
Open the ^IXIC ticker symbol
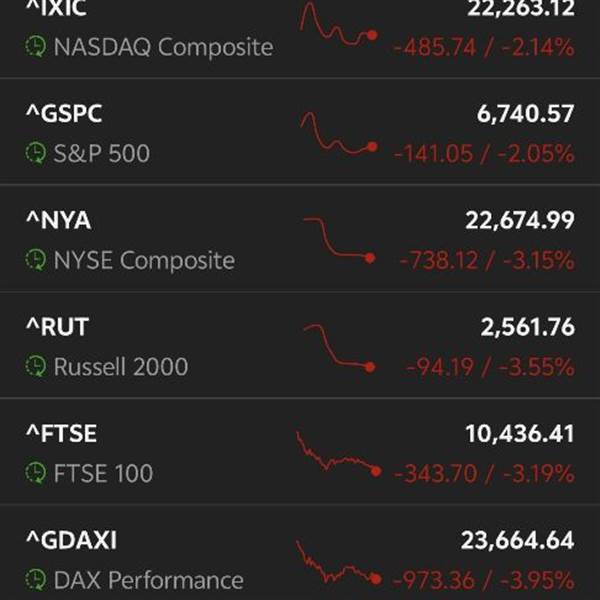(60, 9)
